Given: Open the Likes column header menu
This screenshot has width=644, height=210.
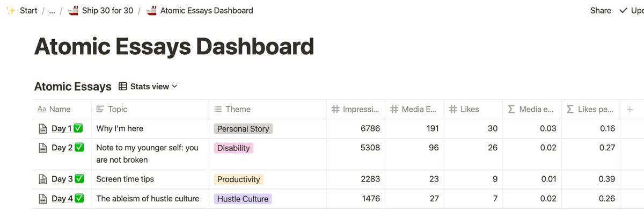Looking at the screenshot, I should (473, 110).
